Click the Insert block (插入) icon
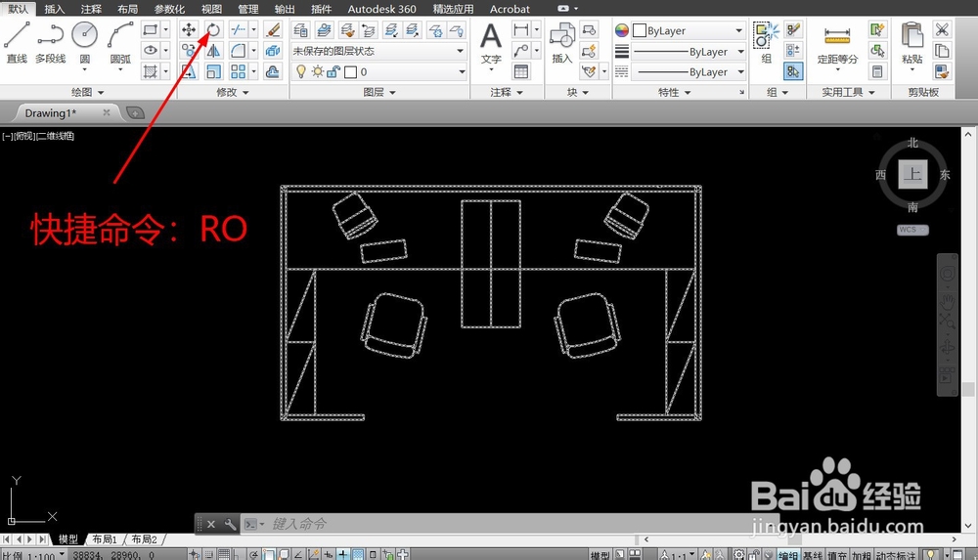 click(x=562, y=42)
